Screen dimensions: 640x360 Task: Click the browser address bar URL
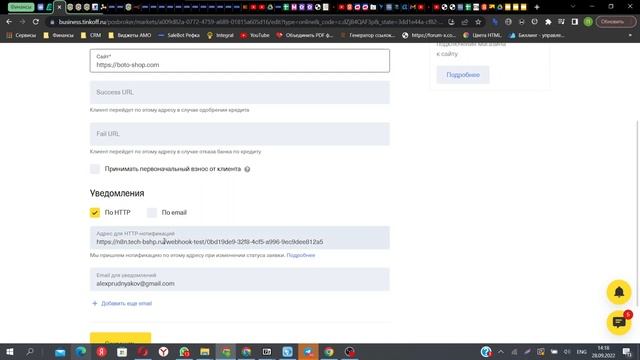250,22
